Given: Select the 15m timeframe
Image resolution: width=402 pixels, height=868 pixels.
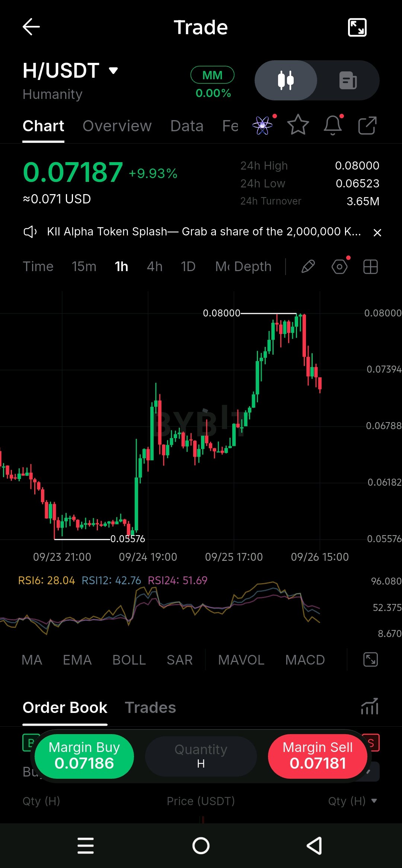Looking at the screenshot, I should click(84, 267).
